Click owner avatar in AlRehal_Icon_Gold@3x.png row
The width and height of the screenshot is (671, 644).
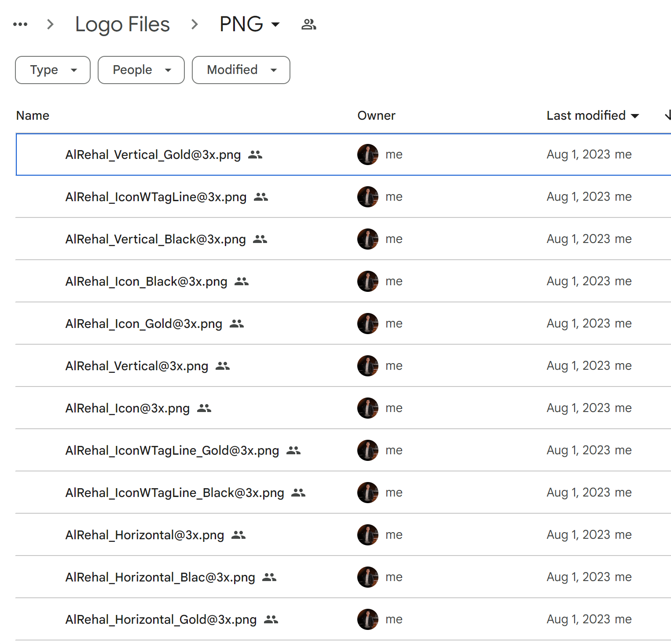tap(368, 324)
